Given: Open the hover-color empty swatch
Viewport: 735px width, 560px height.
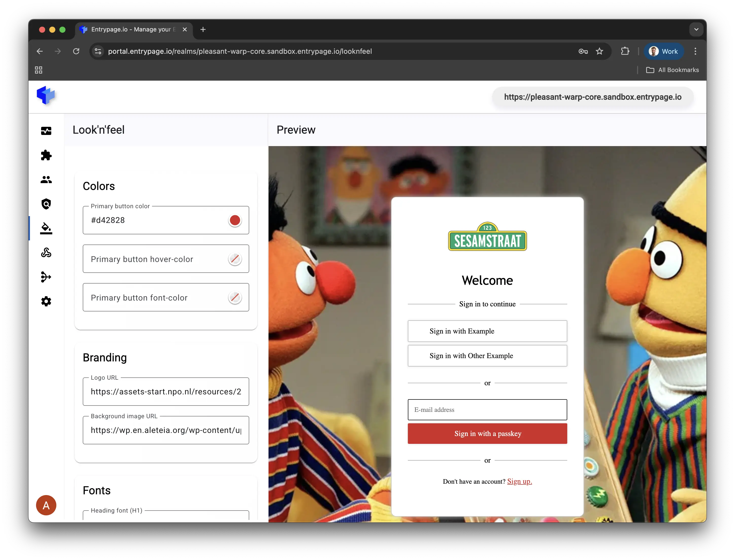Looking at the screenshot, I should [235, 259].
